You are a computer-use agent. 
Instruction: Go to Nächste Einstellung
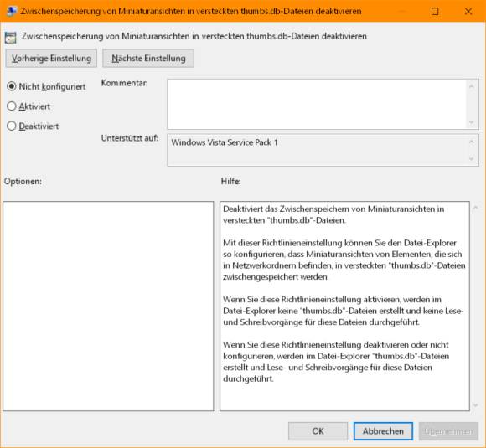tap(148, 59)
